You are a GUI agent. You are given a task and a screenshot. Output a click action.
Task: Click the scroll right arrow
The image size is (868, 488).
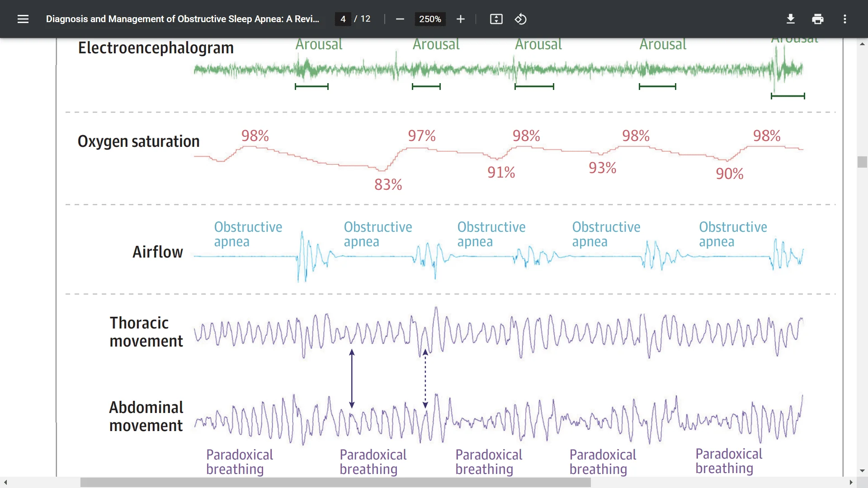click(x=851, y=483)
